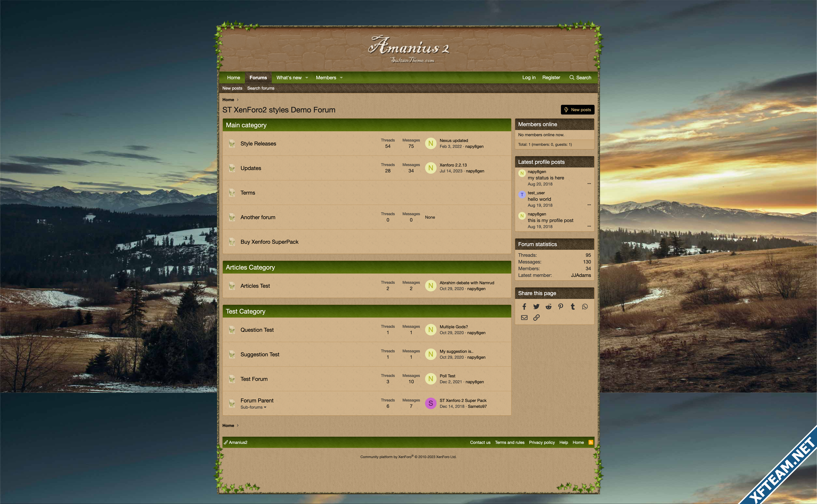
Task: Share page on Tumblr icon
Action: coord(573,307)
